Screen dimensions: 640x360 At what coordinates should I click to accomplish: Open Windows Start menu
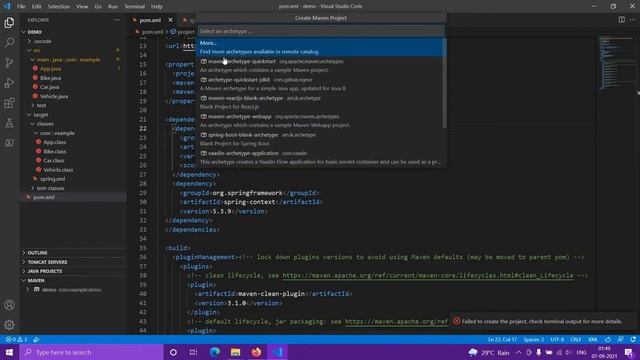(x=9, y=352)
